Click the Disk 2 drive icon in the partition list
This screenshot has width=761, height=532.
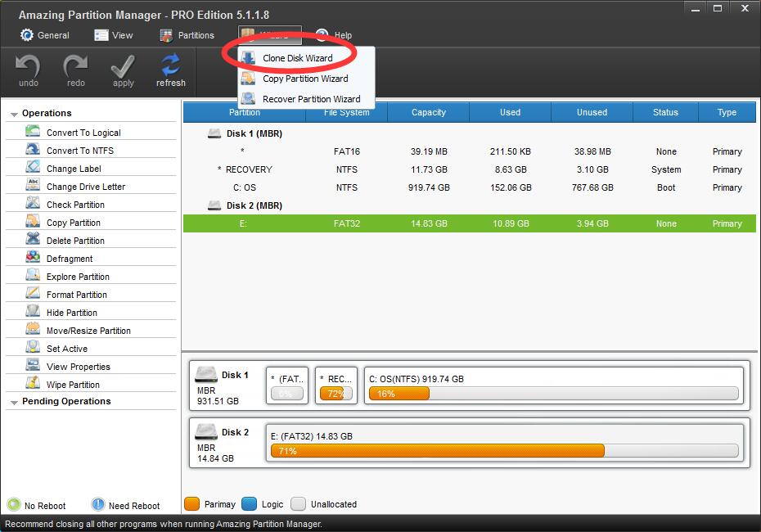tap(214, 205)
